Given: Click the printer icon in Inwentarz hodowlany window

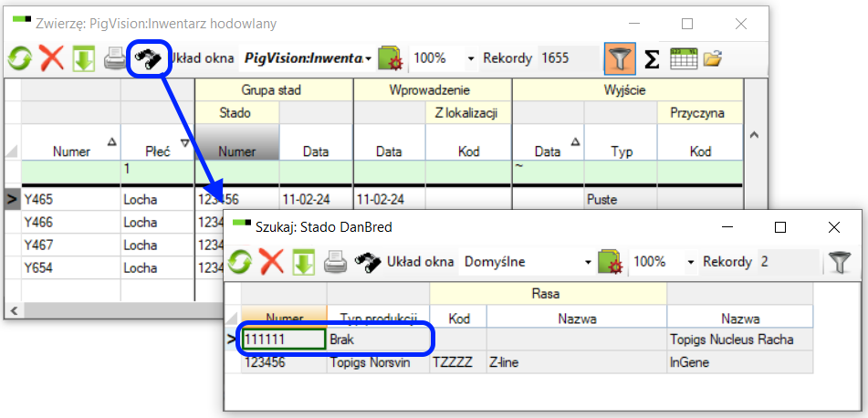Looking at the screenshot, I should [x=116, y=58].
